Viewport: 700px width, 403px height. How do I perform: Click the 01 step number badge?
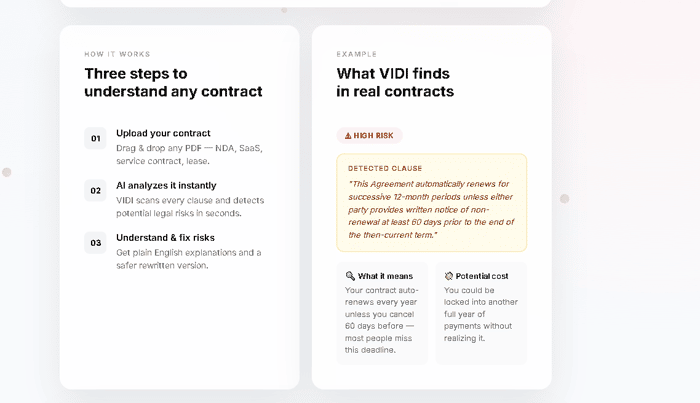[95, 138]
